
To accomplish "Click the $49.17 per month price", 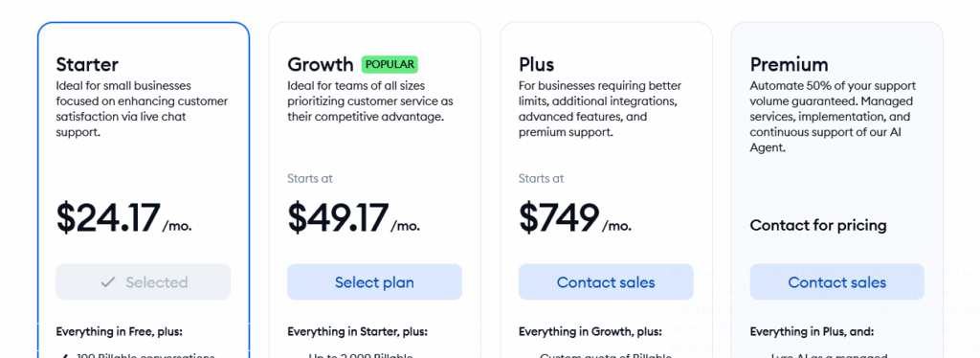I will pyautogui.click(x=354, y=218).
